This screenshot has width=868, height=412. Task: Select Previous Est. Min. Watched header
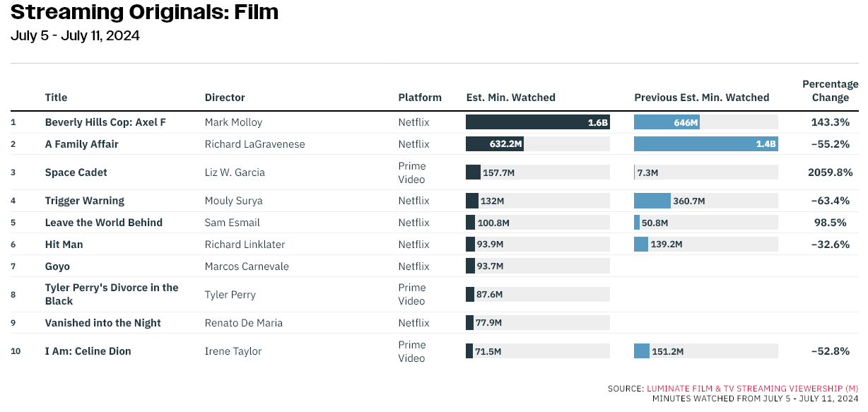pyautogui.click(x=702, y=98)
